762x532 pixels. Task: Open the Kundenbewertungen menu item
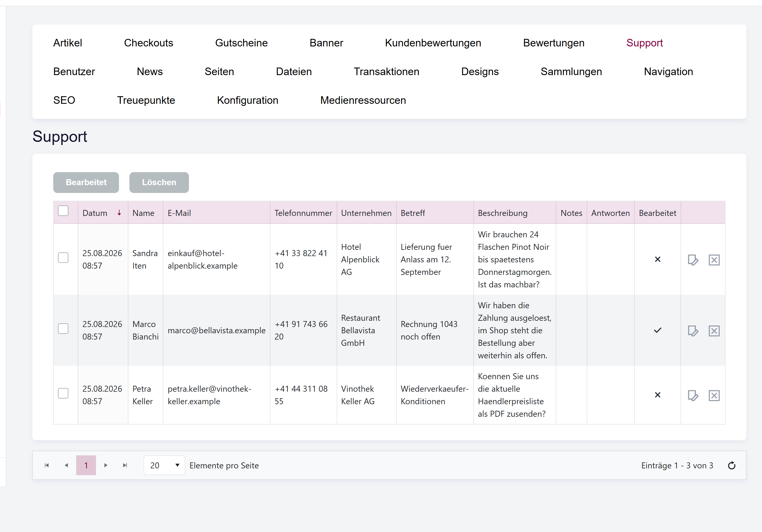pyautogui.click(x=433, y=43)
